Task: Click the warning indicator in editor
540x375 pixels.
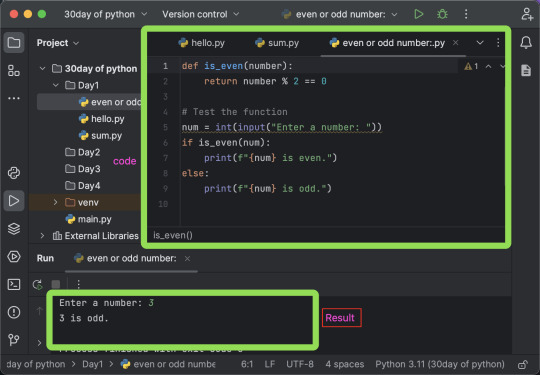Action: (x=471, y=66)
